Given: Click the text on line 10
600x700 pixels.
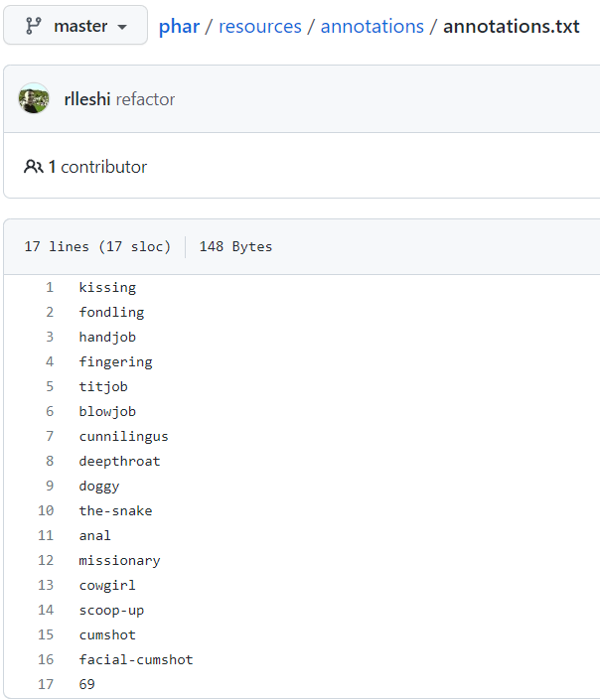Looking at the screenshot, I should (115, 510).
